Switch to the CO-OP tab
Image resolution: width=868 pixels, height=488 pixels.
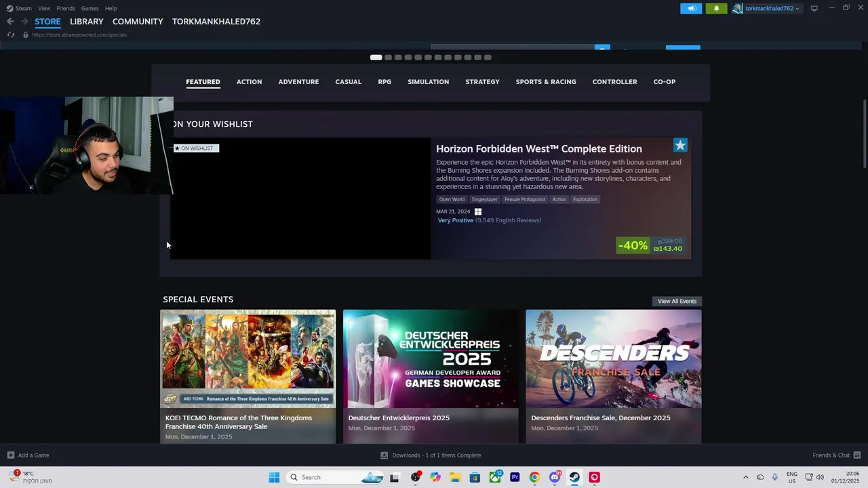(x=665, y=82)
